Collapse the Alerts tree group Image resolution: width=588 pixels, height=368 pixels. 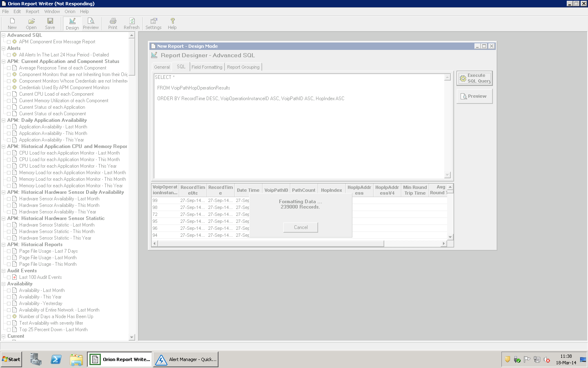3,48
